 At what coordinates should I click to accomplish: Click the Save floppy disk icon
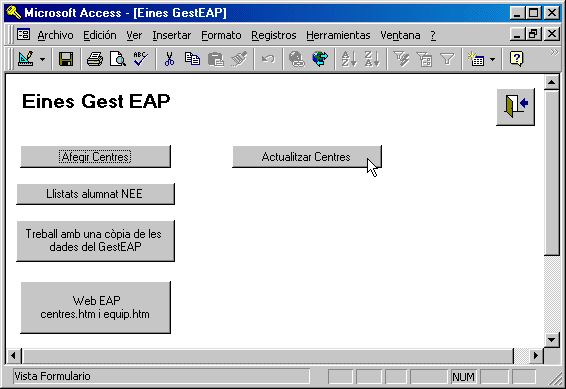click(x=66, y=59)
